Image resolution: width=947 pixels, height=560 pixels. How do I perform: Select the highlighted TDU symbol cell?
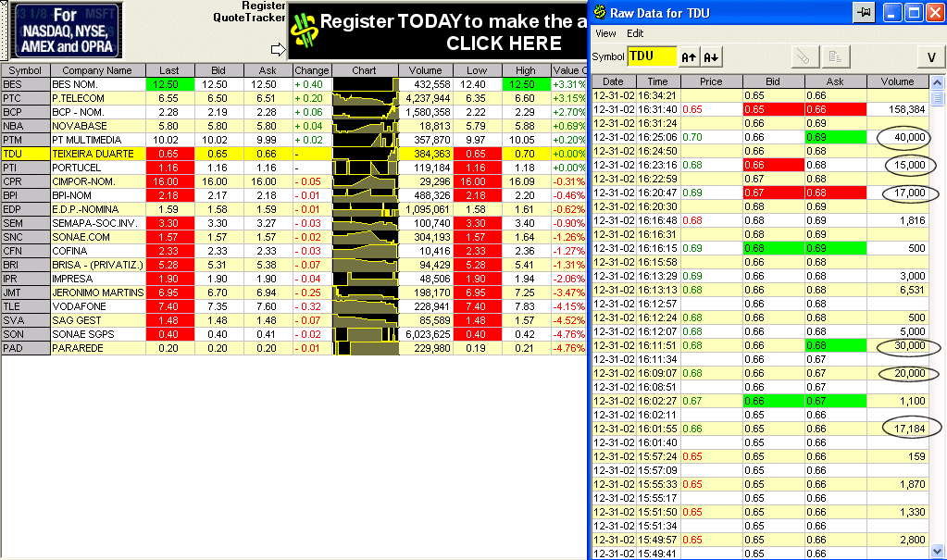pos(25,154)
